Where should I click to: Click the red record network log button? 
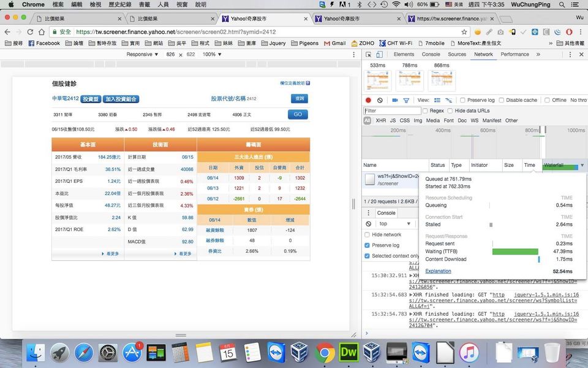[368, 100]
